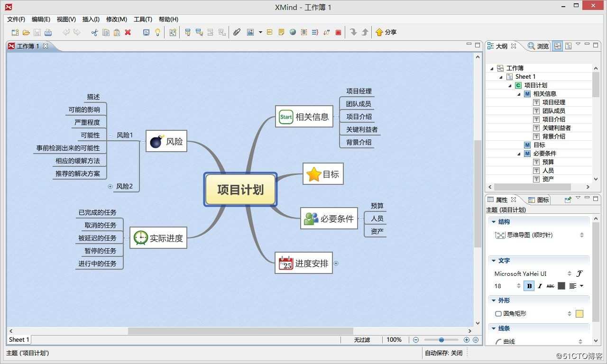Collapse 必要条件 in the outline tree
This screenshot has width=607, height=364.
click(x=519, y=154)
